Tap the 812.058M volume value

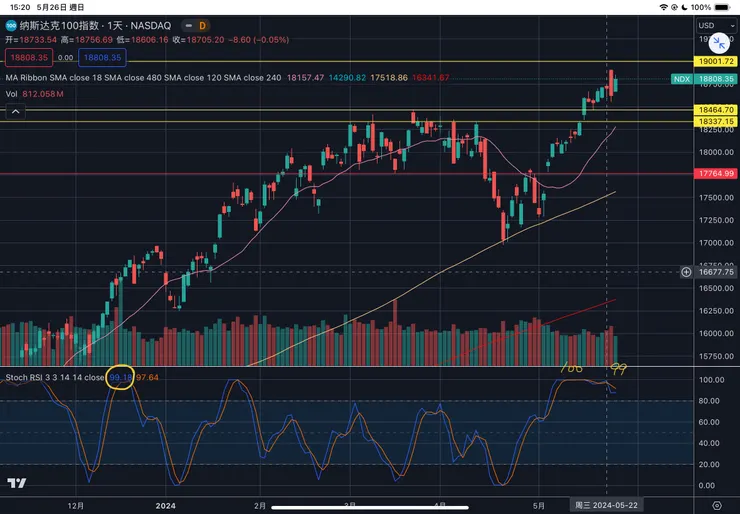(43, 94)
